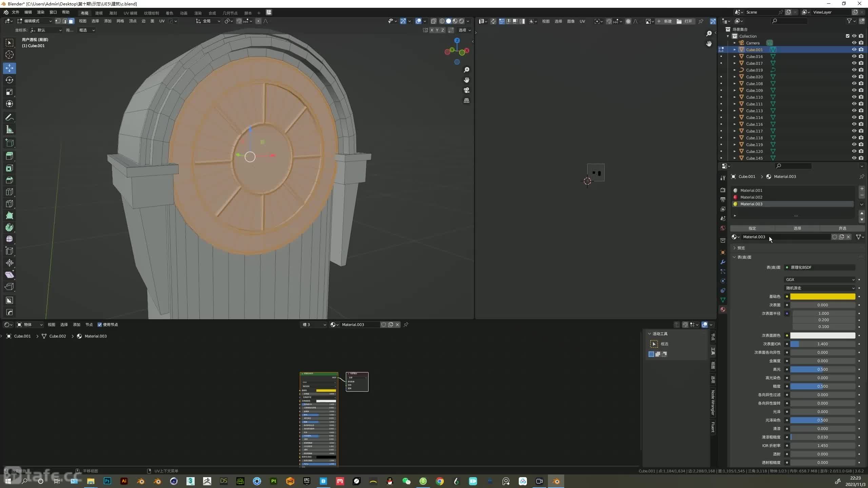Open the File menu

click(16, 13)
